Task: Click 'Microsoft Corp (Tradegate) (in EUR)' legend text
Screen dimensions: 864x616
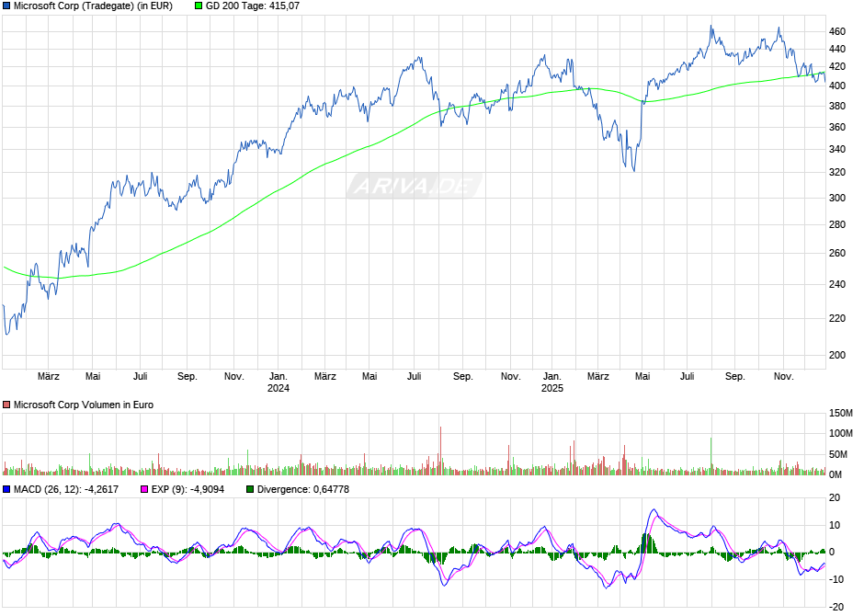Action: 93,6
